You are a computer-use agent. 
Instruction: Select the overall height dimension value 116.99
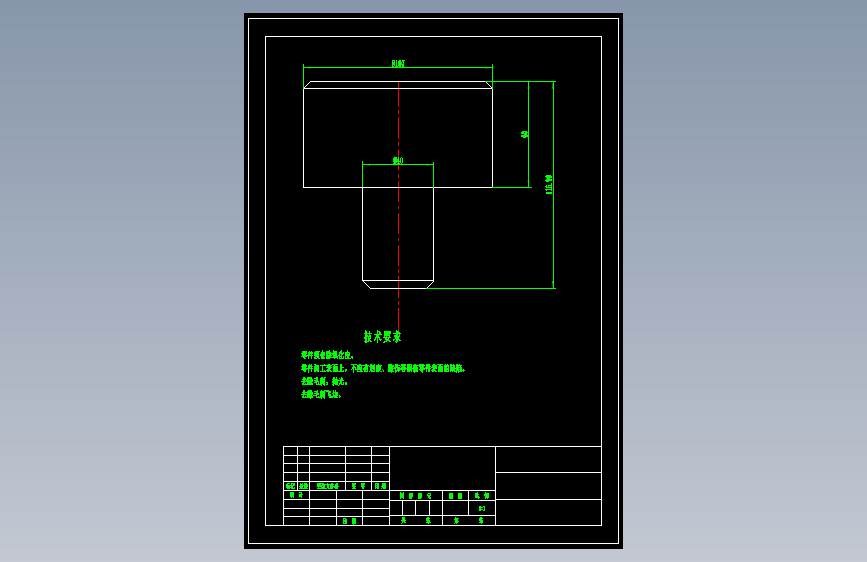pos(549,184)
